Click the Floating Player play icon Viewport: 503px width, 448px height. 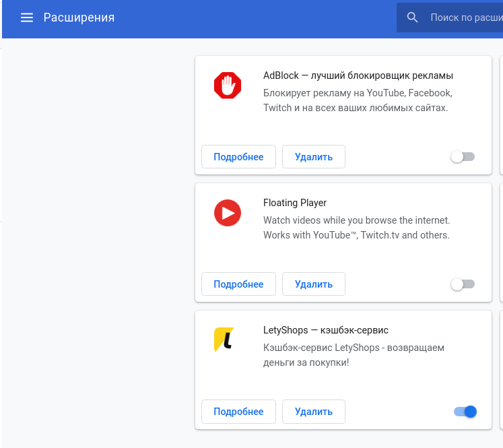point(228,213)
